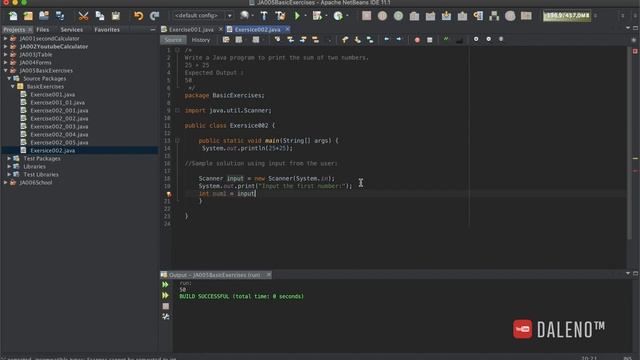The image size is (640, 360).
Task: Click the Stop icon in the Output panel
Action: 165,306
